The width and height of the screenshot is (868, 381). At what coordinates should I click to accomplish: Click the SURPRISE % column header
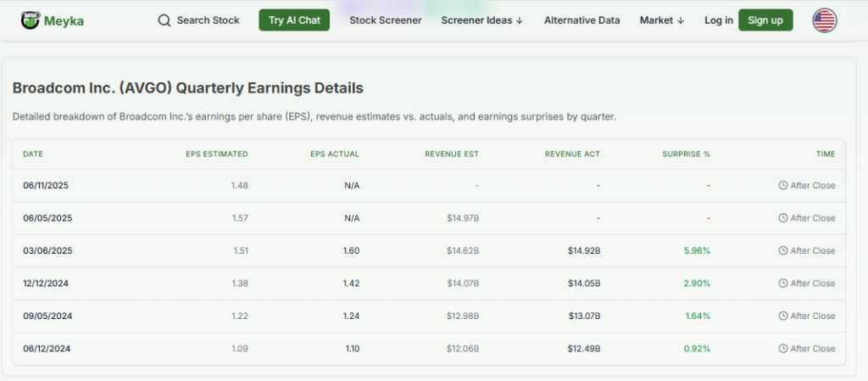point(686,154)
